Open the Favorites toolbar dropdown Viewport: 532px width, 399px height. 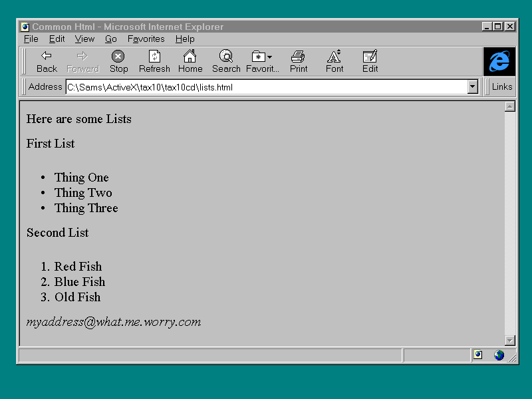[262, 61]
